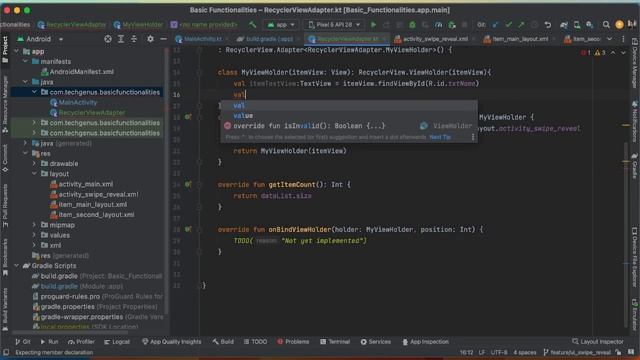Open Search Everywhere magnifier icon
This screenshot has width=640, height=360.
pos(606,24)
